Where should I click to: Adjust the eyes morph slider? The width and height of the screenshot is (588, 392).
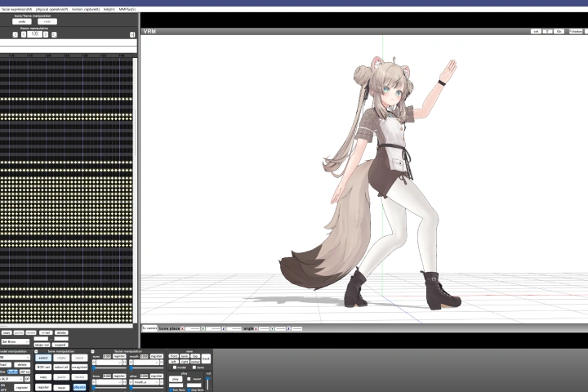pos(109,368)
